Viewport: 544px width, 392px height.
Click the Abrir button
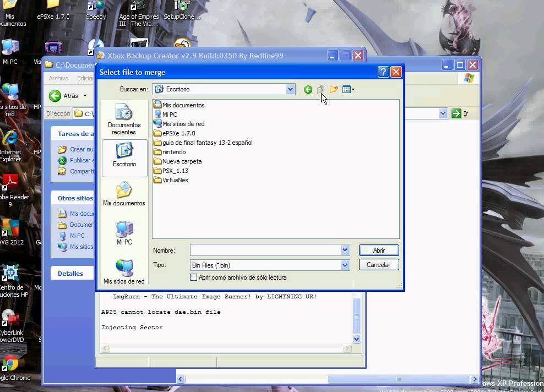click(x=379, y=250)
